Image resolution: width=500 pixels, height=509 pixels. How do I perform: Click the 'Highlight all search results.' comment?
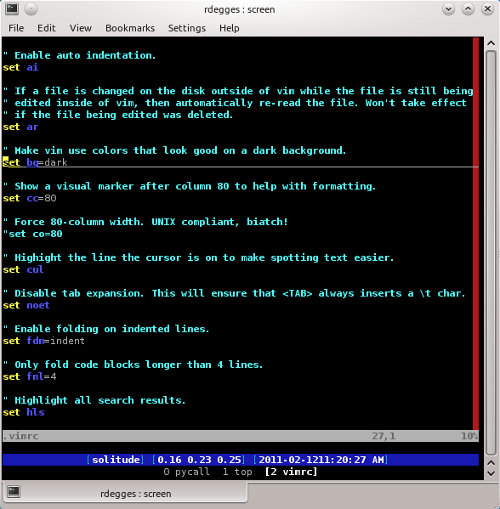[94, 400]
